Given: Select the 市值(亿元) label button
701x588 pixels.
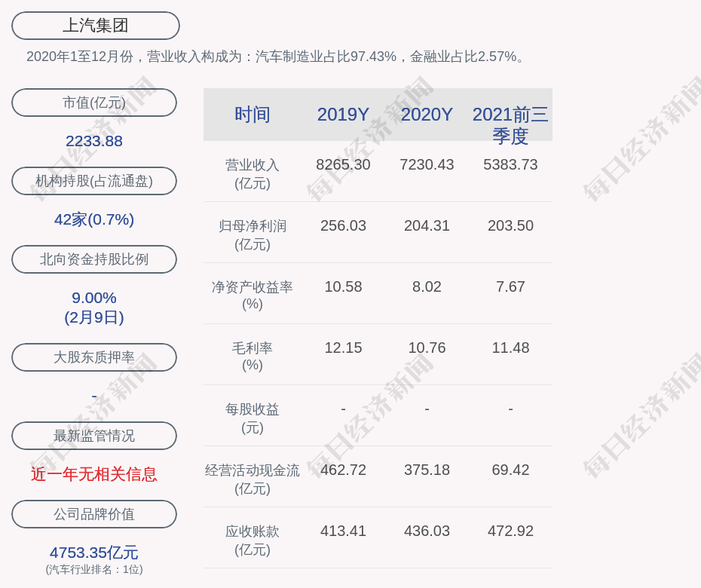Looking at the screenshot, I should pos(94,103).
